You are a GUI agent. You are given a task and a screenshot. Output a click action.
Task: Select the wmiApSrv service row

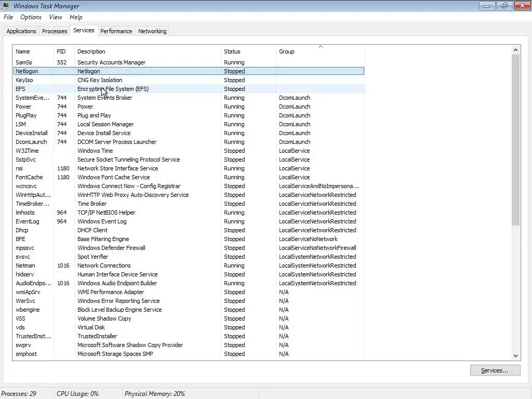(x=189, y=292)
